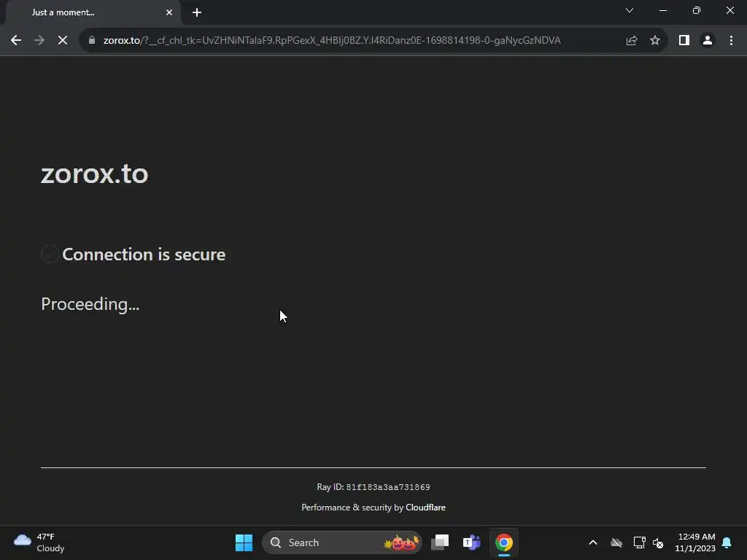This screenshot has width=747, height=560.
Task: Open the browser side panel
Action: tap(684, 41)
